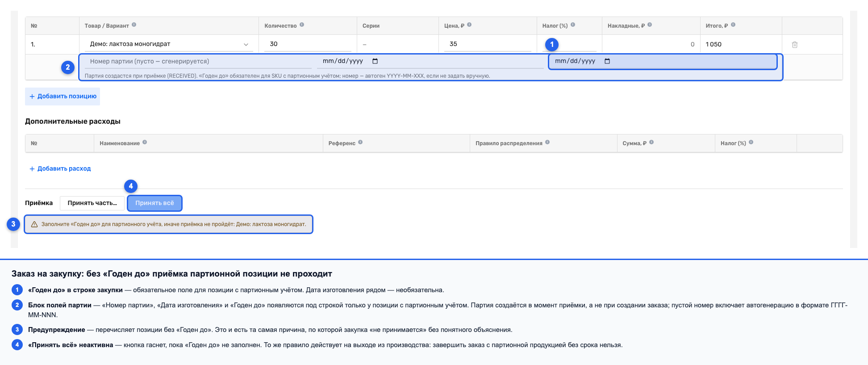Viewport: 868px width, 365px height.
Task: Click info icon next to Количество header
Action: tap(302, 25)
